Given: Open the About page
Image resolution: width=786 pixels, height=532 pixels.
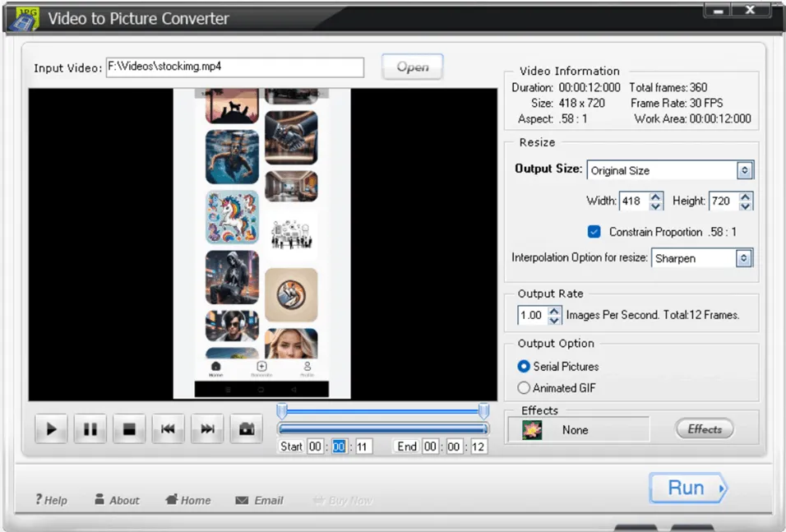Looking at the screenshot, I should pos(117,500).
